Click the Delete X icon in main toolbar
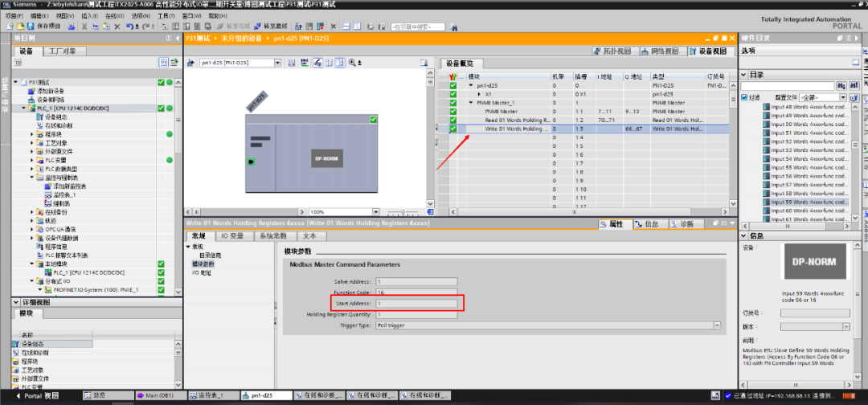This screenshot has height=405, width=868. [118, 27]
